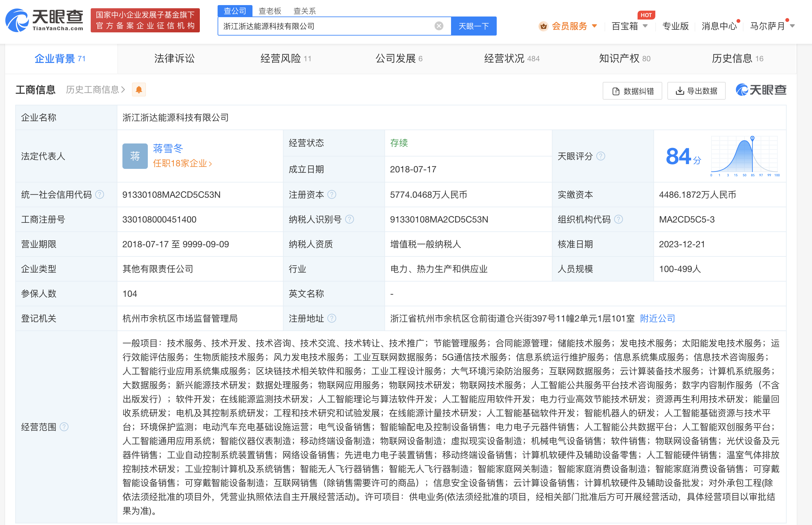Screen dimensions: 812x525
Task: Click the 蒋 avatar thumbnail
Action: [135, 156]
